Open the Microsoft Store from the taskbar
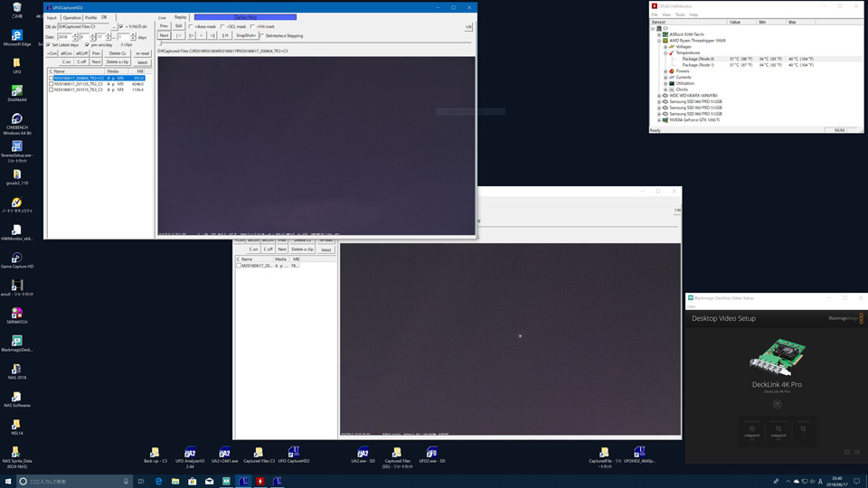The height and width of the screenshot is (488, 868). point(192,482)
